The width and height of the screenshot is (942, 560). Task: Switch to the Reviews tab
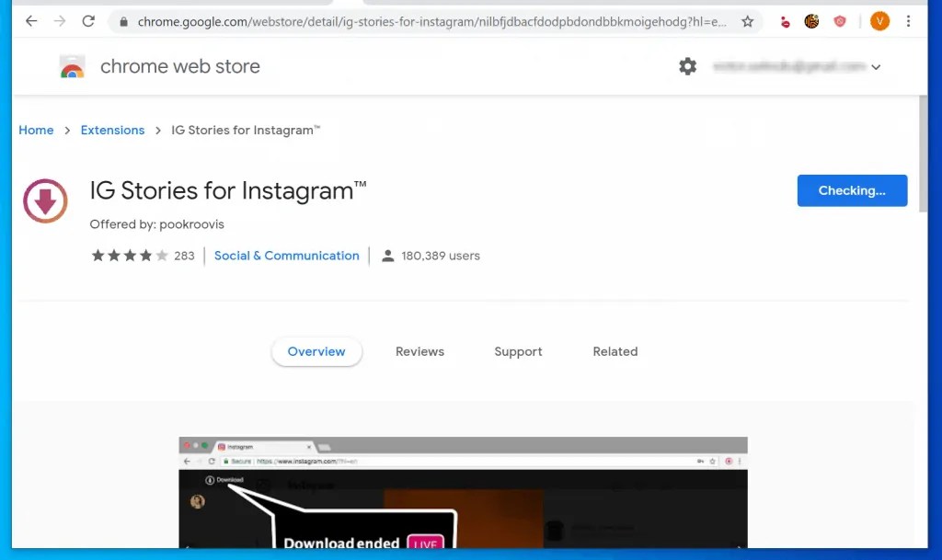(x=419, y=351)
